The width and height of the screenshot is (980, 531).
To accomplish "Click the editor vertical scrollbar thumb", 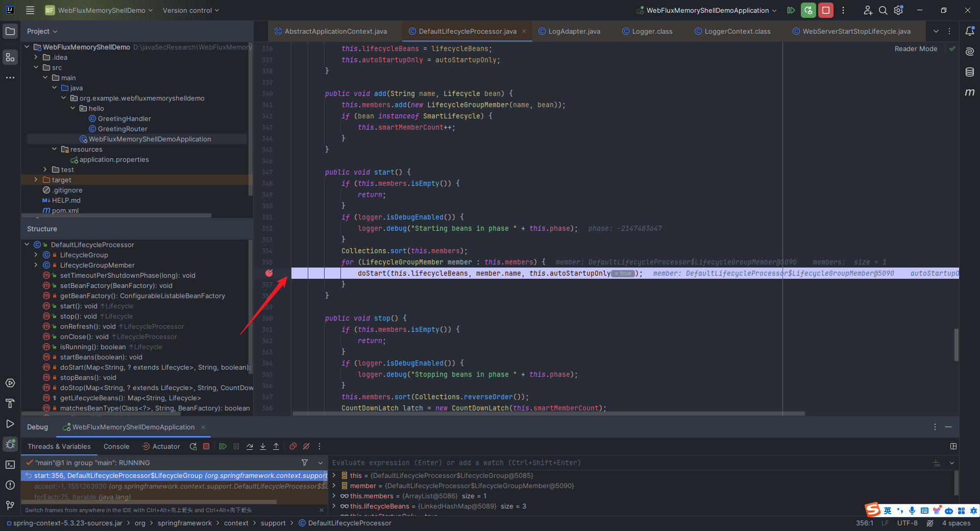I will [x=956, y=345].
